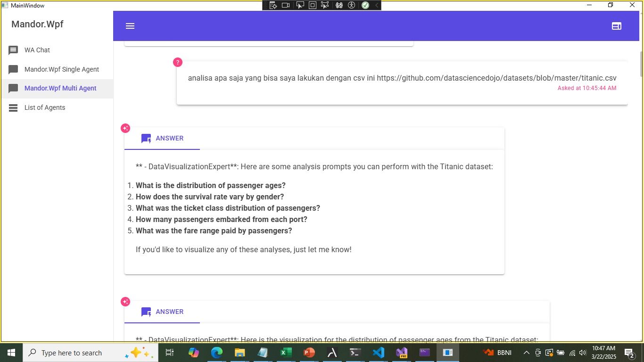
Task: Open Microsoft Edge from taskbar
Action: 216,353
